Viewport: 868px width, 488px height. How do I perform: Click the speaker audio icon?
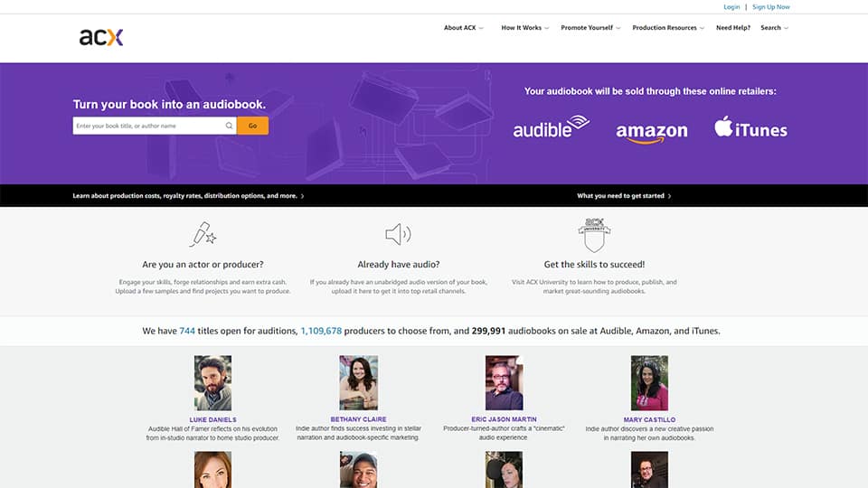pos(398,235)
